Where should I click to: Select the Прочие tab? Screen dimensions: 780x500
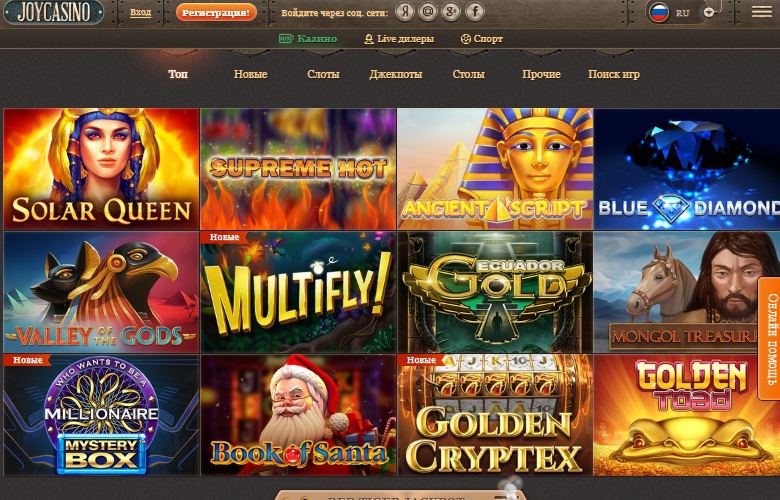point(541,74)
